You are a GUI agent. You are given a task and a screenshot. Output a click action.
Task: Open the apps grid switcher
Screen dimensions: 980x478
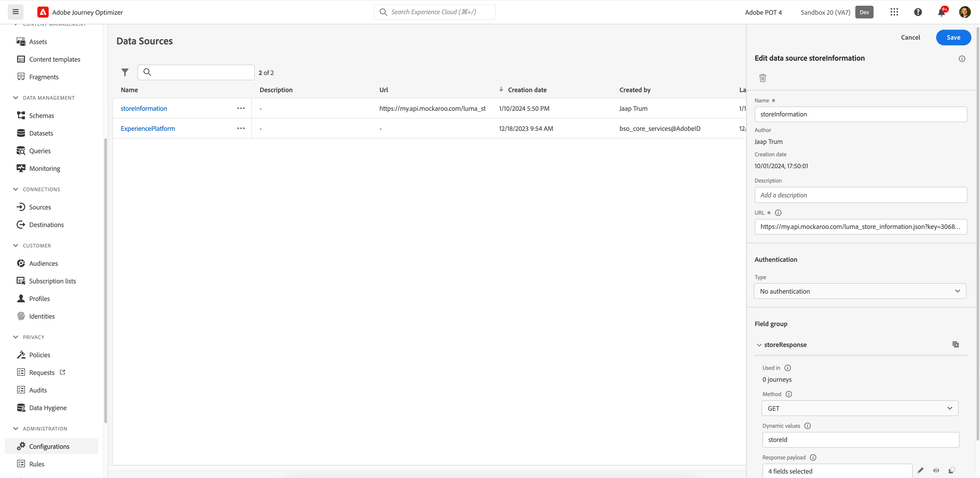pyautogui.click(x=894, y=12)
